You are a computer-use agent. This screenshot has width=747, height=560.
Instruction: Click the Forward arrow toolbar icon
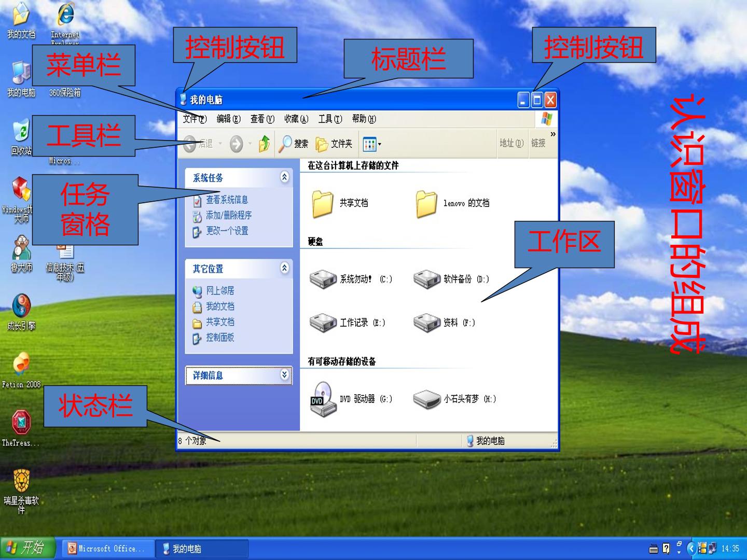(x=236, y=144)
